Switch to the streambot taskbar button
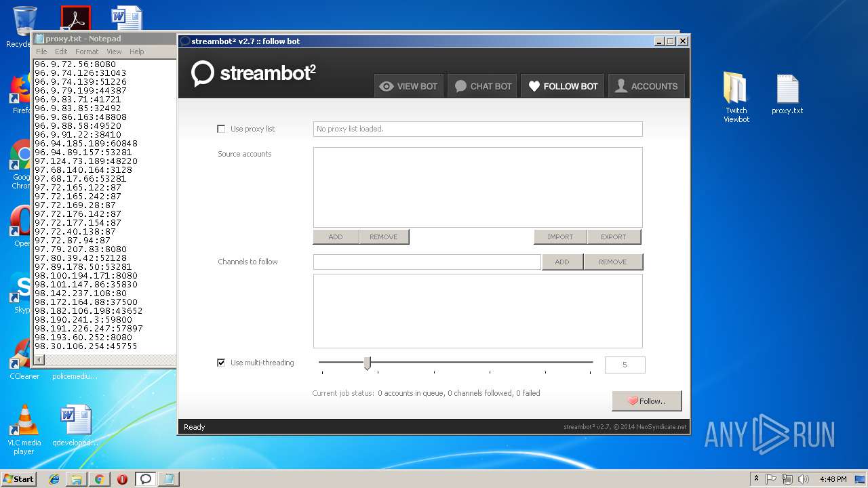The image size is (868, 488). [x=145, y=479]
